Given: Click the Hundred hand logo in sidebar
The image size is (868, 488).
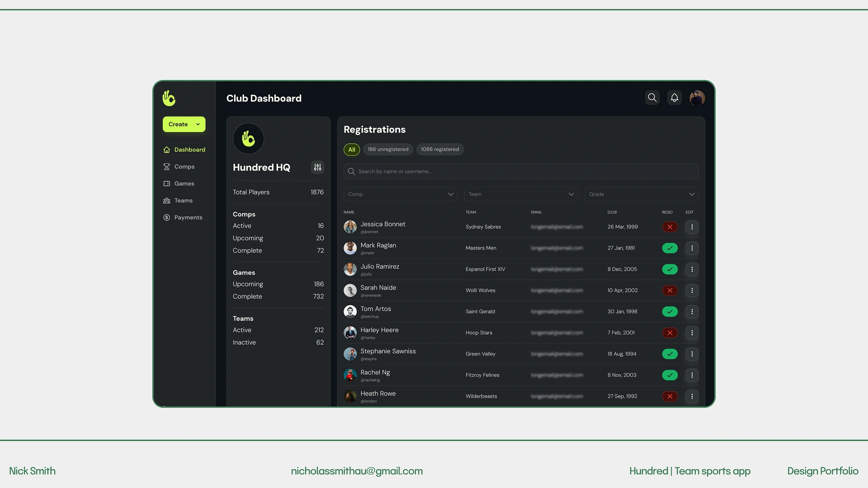Looking at the screenshot, I should coord(169,98).
